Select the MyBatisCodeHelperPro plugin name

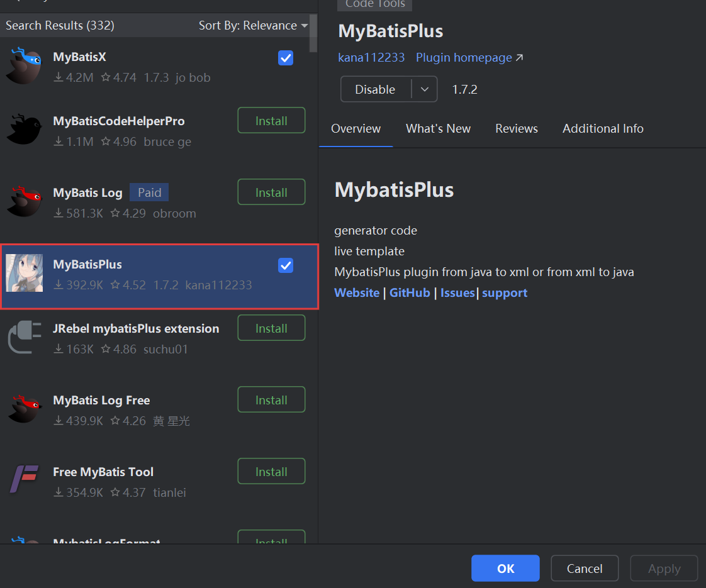point(119,121)
